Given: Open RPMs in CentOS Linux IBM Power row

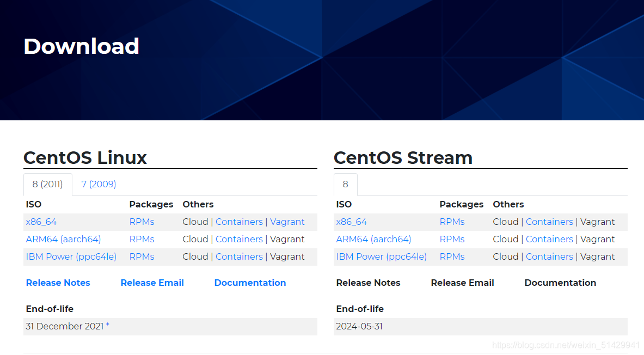Looking at the screenshot, I should [142, 256].
